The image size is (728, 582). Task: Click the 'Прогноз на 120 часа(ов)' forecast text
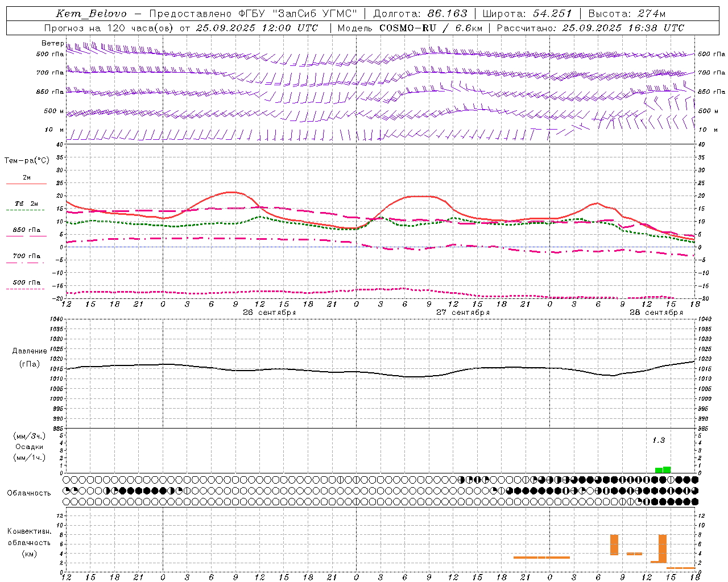pyautogui.click(x=109, y=28)
